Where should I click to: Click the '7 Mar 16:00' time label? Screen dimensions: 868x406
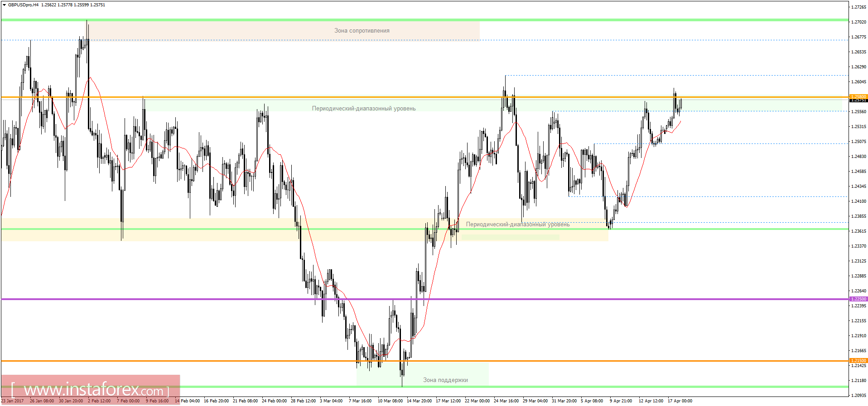click(x=360, y=401)
